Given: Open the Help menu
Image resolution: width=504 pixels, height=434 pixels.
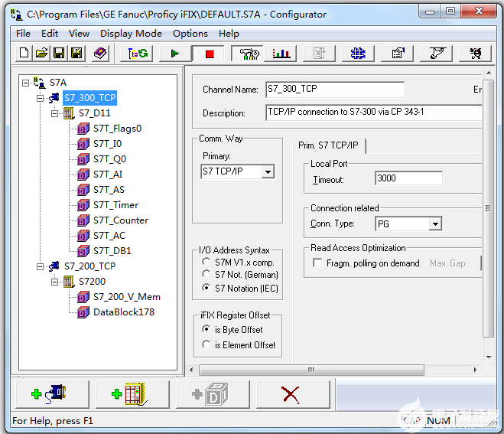Looking at the screenshot, I should tap(229, 34).
